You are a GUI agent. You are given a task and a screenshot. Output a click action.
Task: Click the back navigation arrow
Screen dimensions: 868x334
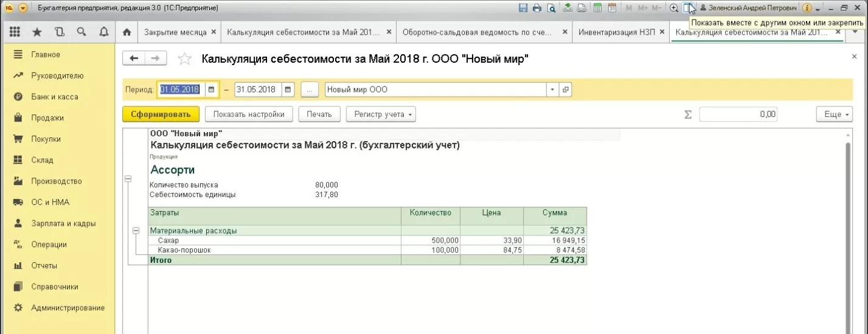pos(134,58)
